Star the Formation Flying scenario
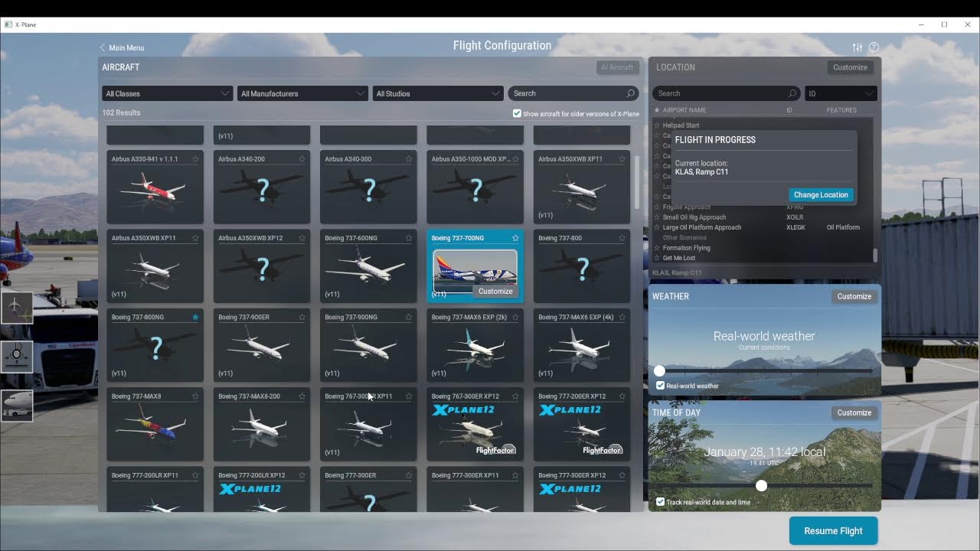This screenshot has height=551, width=980. tap(657, 248)
